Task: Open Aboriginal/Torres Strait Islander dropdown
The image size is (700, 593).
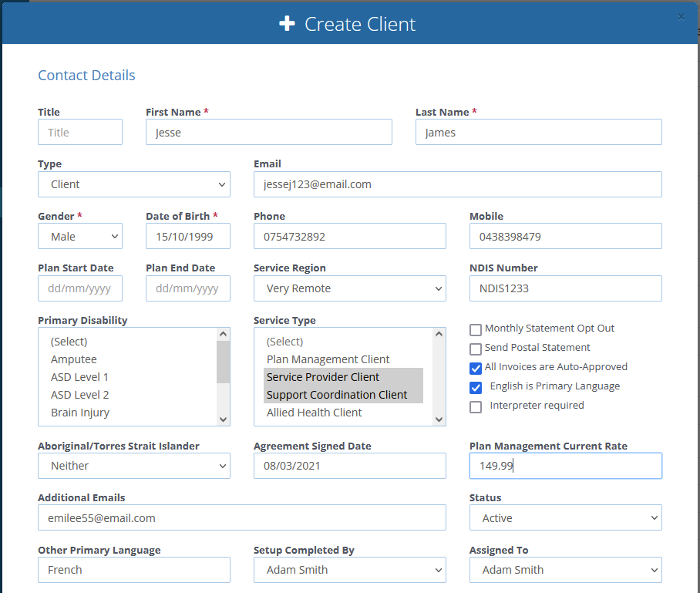Action: [x=134, y=466]
